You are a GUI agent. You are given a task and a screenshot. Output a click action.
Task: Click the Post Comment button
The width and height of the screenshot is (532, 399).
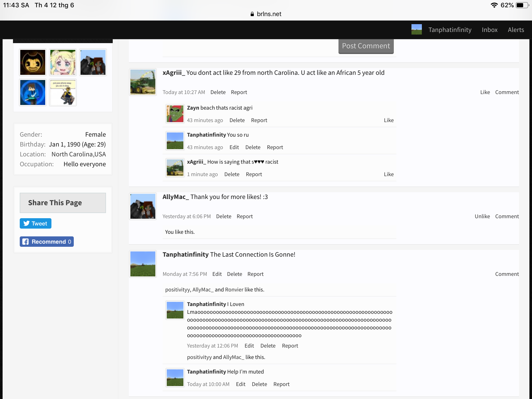coord(366,46)
